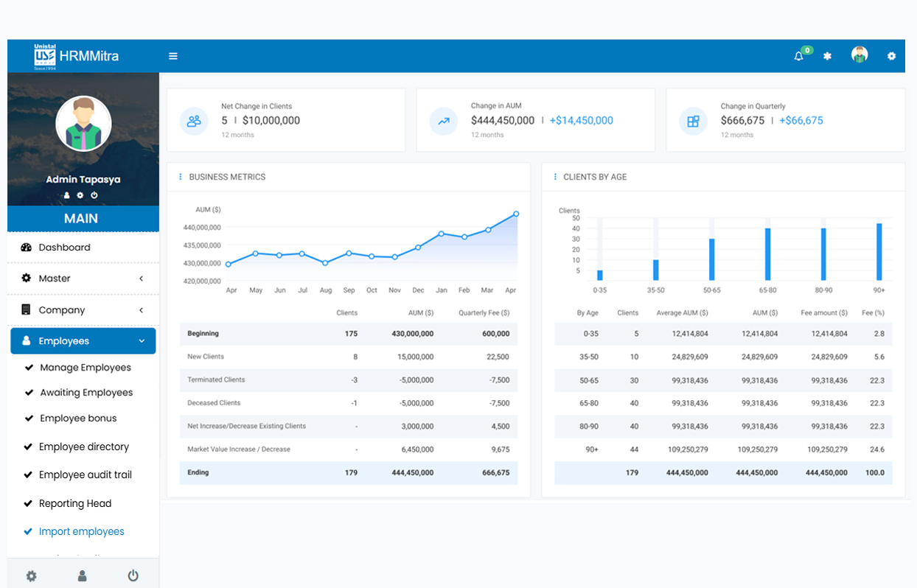Click the asterisk icon in top bar
Viewport: 917px width, 588px height.
pyautogui.click(x=827, y=56)
